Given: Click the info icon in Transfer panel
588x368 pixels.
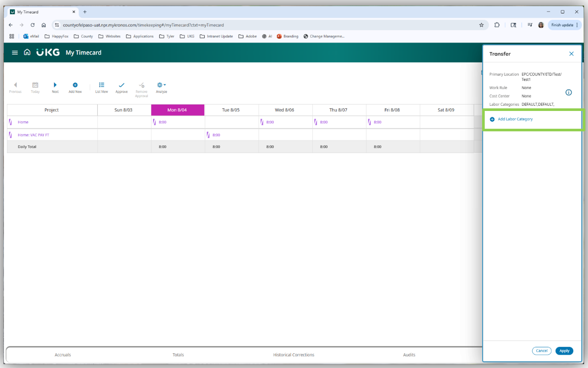Looking at the screenshot, I should point(568,92).
